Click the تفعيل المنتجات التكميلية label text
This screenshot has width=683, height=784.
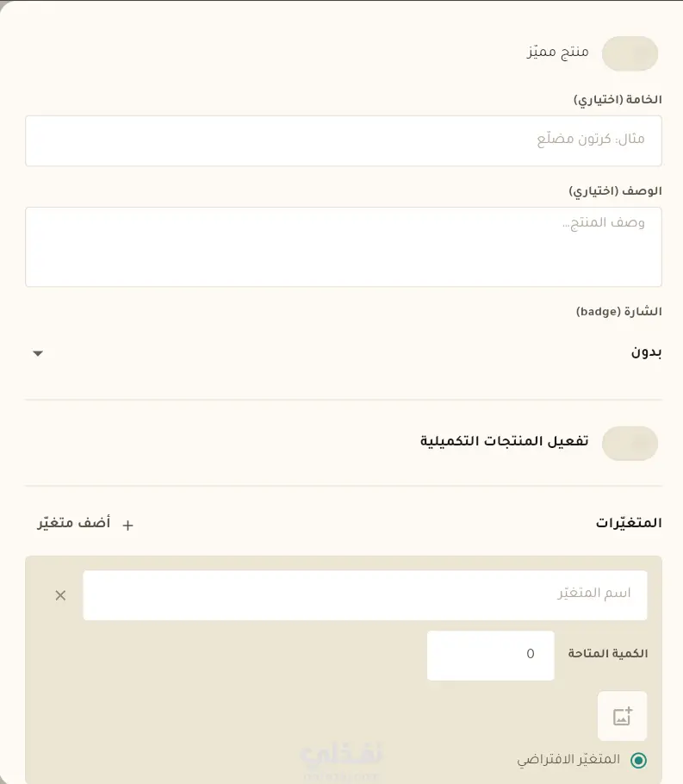tap(504, 441)
